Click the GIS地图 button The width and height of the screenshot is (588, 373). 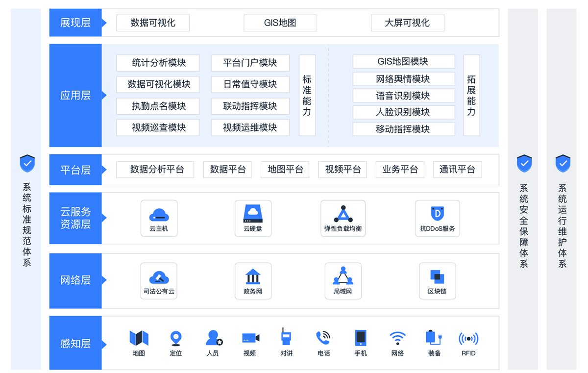coord(280,23)
